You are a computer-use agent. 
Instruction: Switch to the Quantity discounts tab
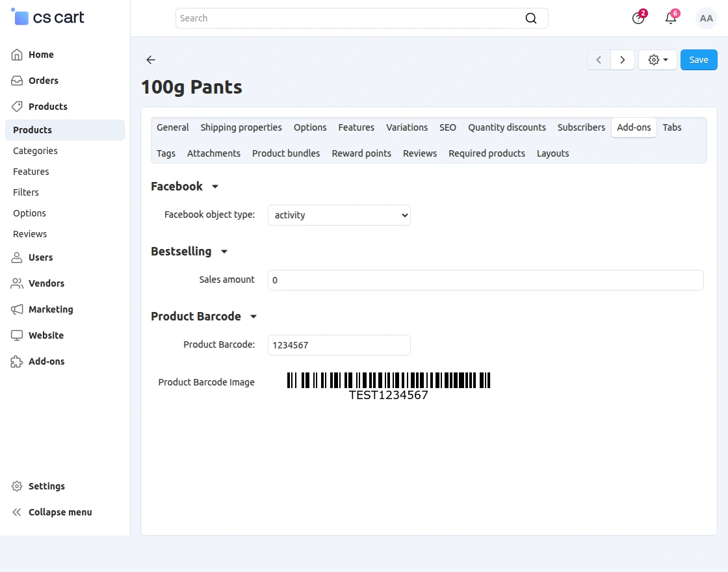[x=507, y=127]
